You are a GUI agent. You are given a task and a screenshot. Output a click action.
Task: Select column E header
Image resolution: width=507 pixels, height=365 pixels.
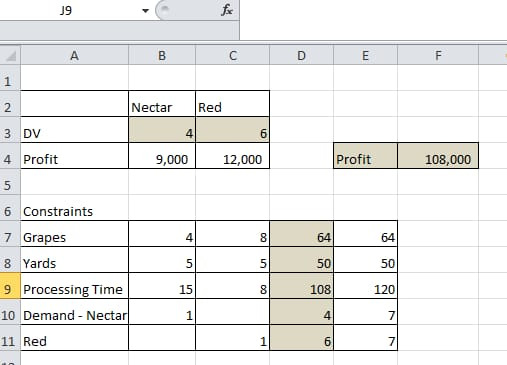click(x=365, y=55)
